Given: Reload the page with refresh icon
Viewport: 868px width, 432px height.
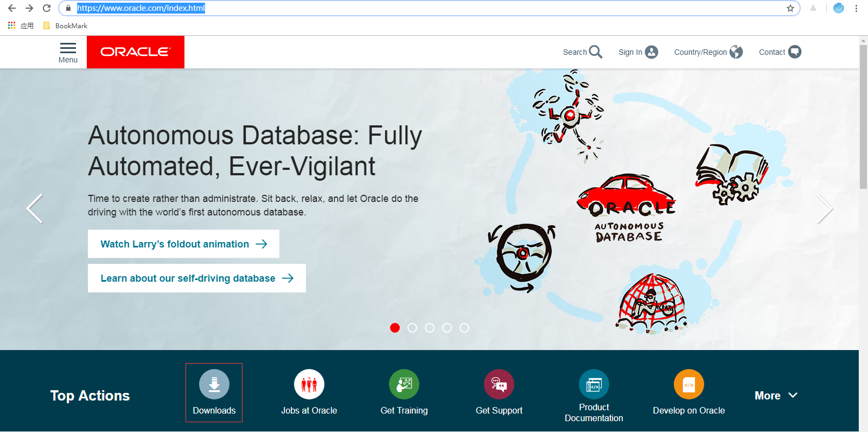Looking at the screenshot, I should coord(47,8).
